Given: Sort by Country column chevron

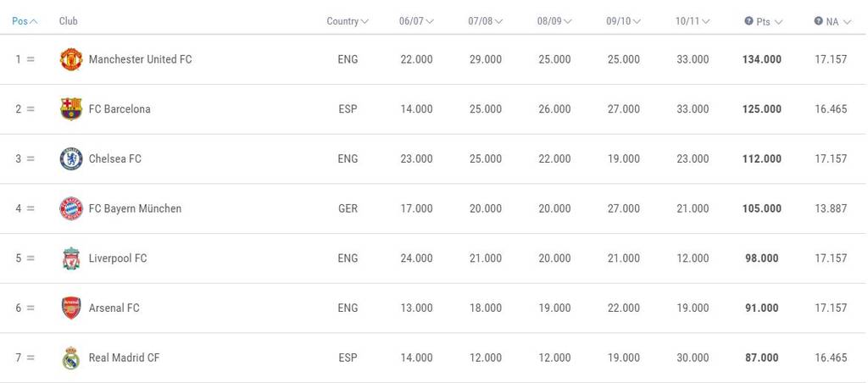Looking at the screenshot, I should [x=364, y=21].
